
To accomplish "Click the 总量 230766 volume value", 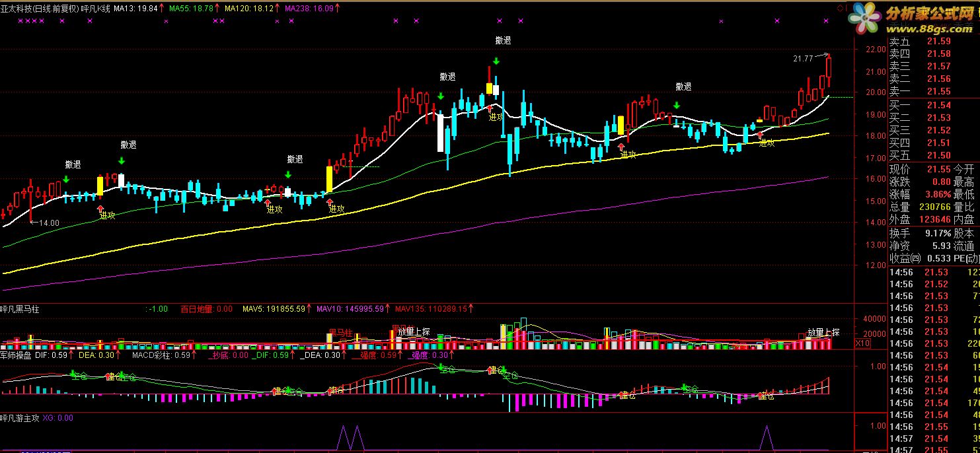I will coord(935,207).
